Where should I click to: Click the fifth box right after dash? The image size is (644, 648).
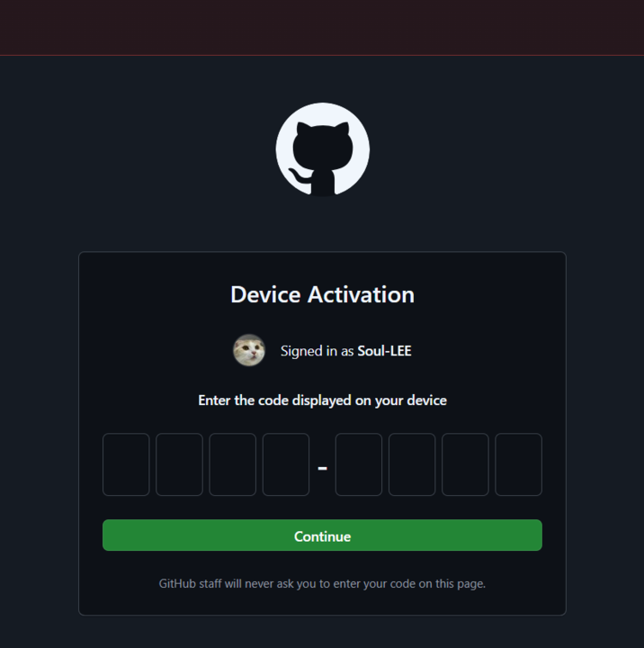[359, 464]
